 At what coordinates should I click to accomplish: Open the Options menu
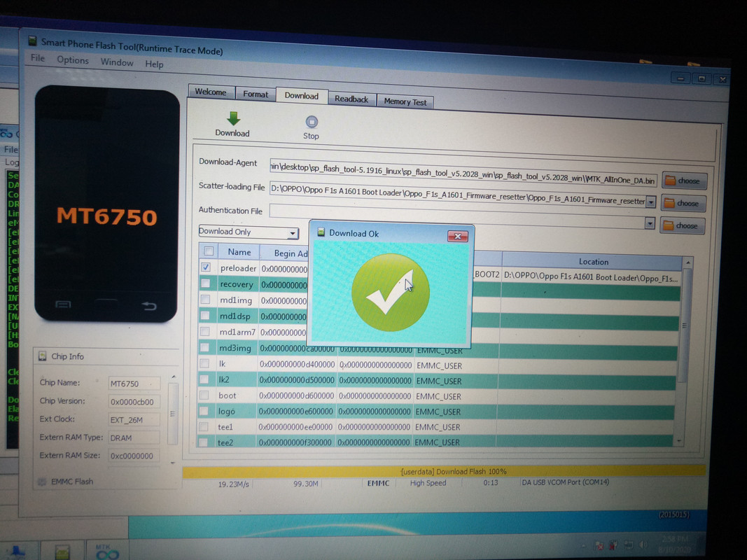tap(73, 60)
